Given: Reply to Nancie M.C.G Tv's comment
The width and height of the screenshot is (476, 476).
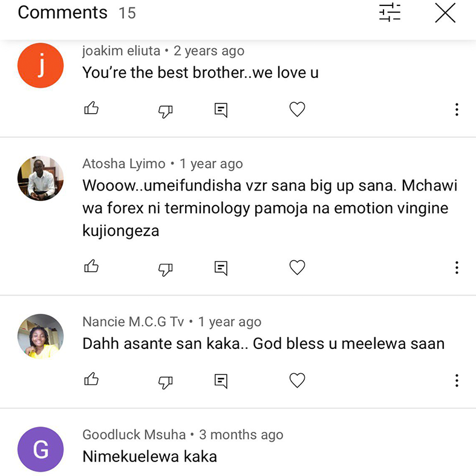Looking at the screenshot, I should pyautogui.click(x=221, y=380).
